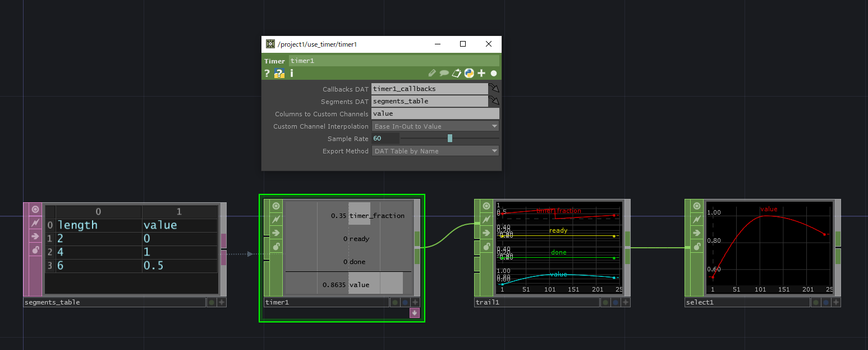Click blue audio flag on timer1 footer
Screen dimensions: 868x350
tap(405, 302)
